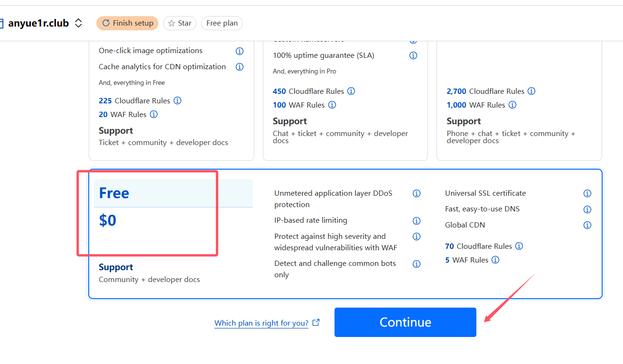The height and width of the screenshot is (364, 623).
Task: Click the "5 WAF Rules" text
Action: pos(466,260)
